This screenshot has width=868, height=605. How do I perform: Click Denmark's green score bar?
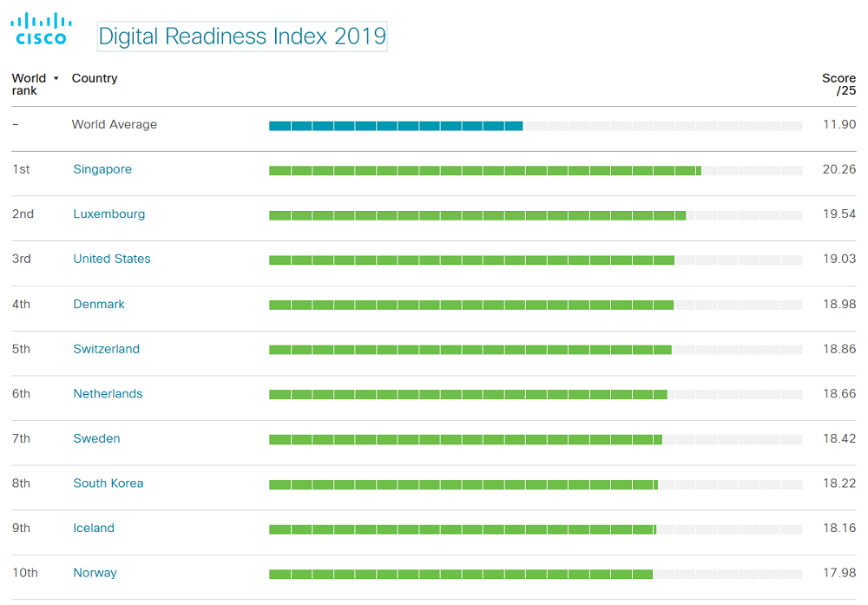(x=471, y=305)
